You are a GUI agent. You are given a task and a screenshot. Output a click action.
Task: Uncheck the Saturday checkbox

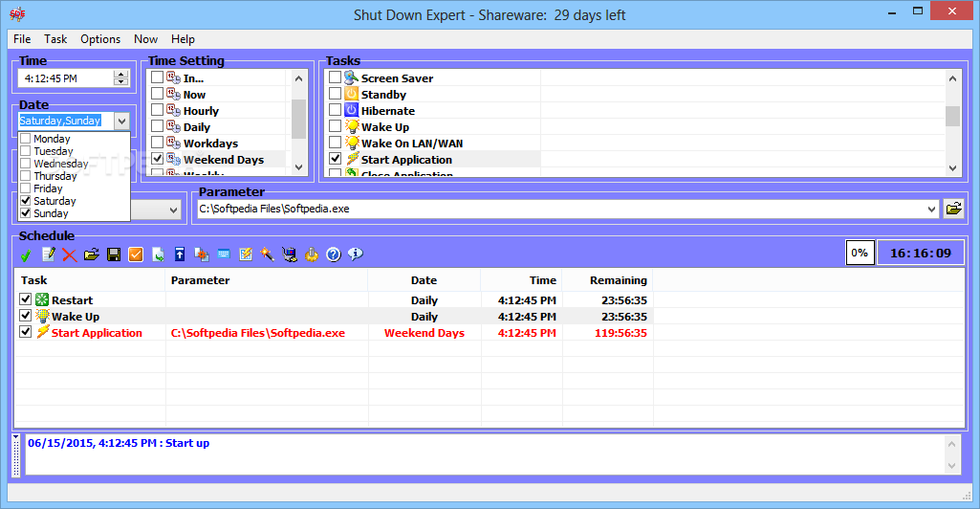click(26, 201)
